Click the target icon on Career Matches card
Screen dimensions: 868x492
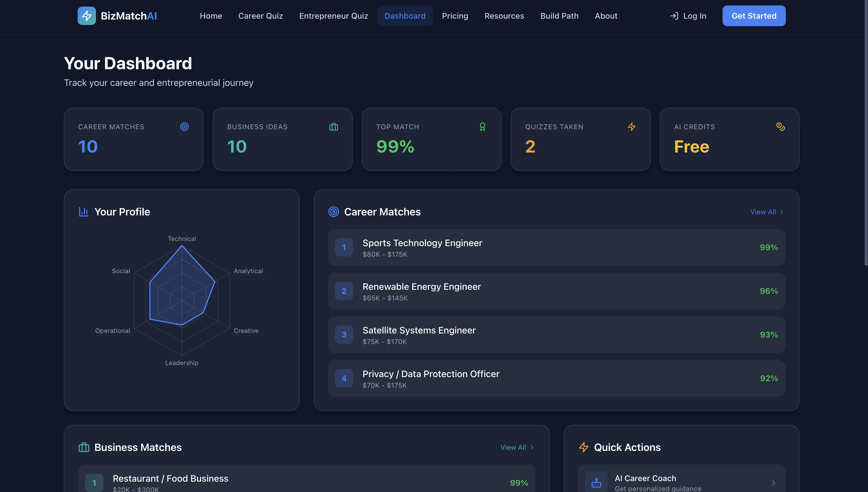(x=184, y=127)
